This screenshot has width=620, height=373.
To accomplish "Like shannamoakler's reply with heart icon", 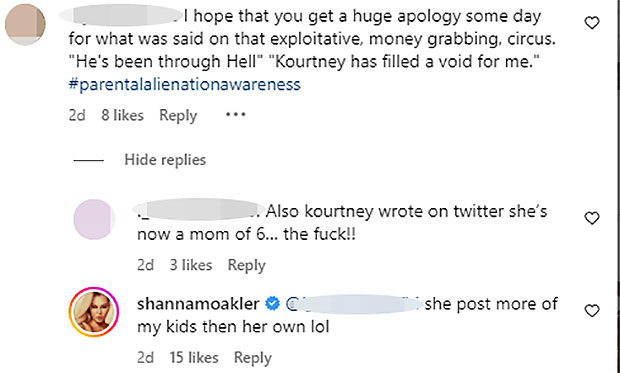I will [592, 311].
